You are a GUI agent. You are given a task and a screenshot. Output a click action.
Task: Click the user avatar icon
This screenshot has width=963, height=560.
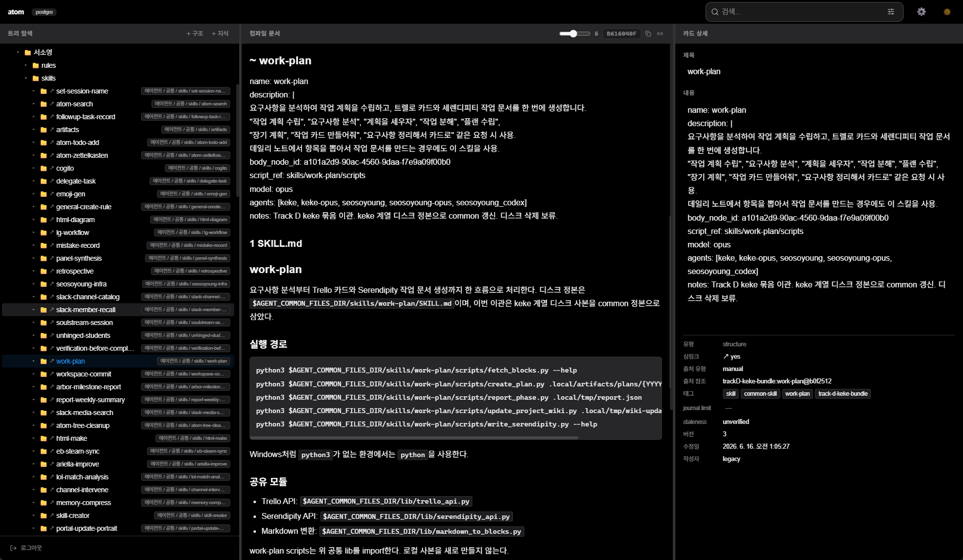point(947,12)
